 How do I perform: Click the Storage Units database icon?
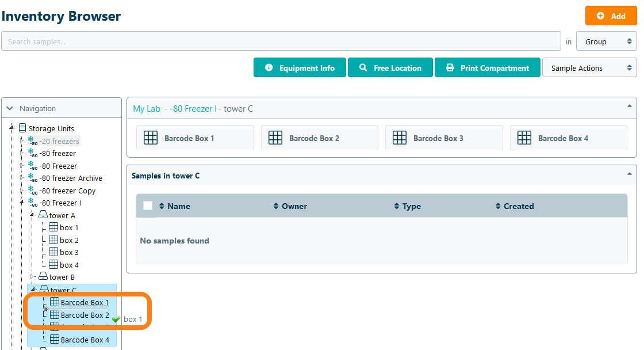(22, 128)
